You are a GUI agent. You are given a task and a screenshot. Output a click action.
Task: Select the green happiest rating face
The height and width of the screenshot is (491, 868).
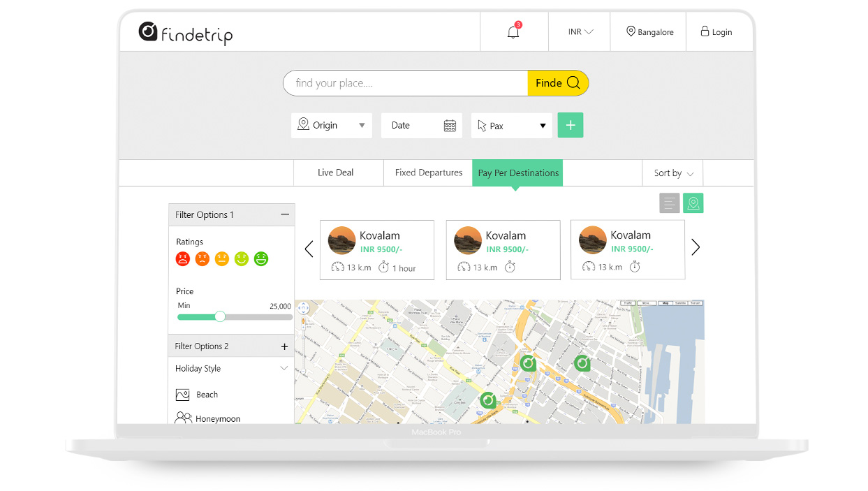pos(260,259)
